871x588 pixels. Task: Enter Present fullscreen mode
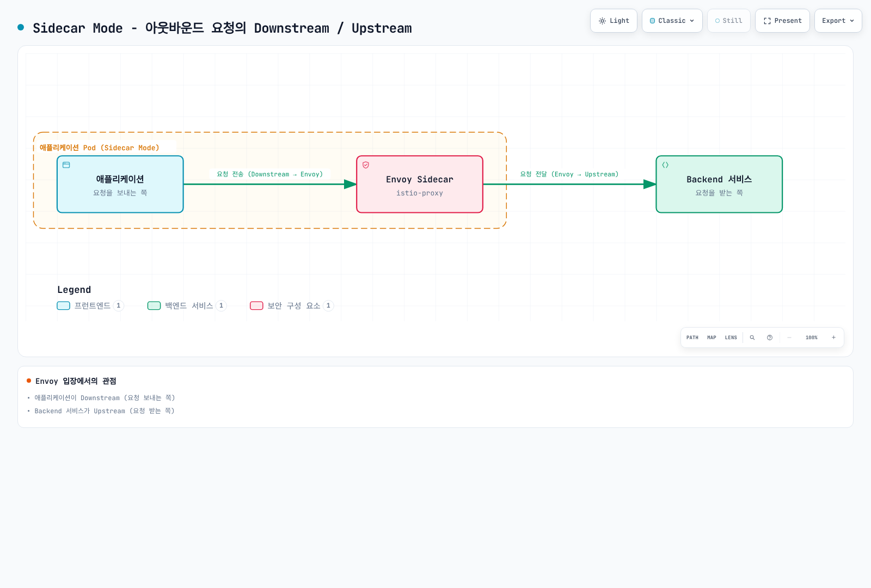(782, 21)
